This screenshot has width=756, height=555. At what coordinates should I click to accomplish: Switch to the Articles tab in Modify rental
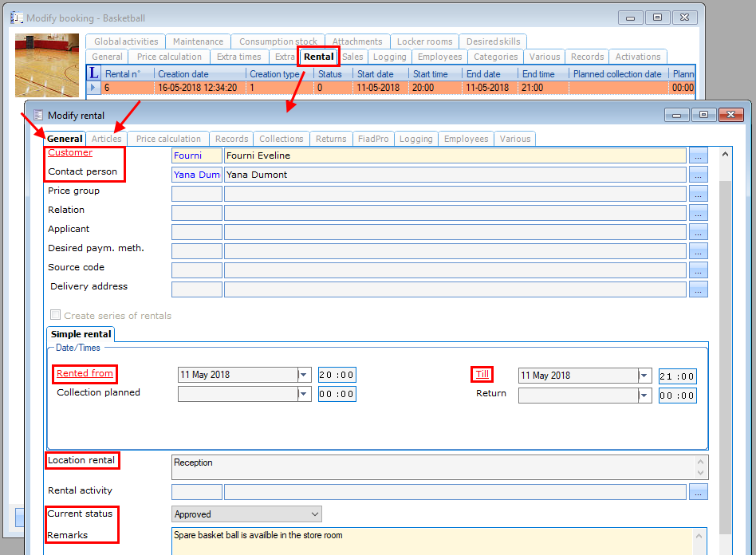(x=107, y=139)
